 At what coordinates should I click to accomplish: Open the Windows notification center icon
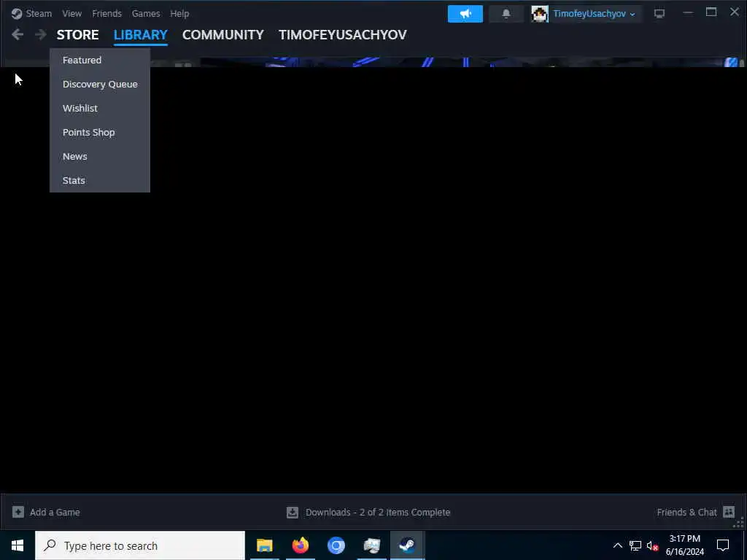(x=723, y=545)
